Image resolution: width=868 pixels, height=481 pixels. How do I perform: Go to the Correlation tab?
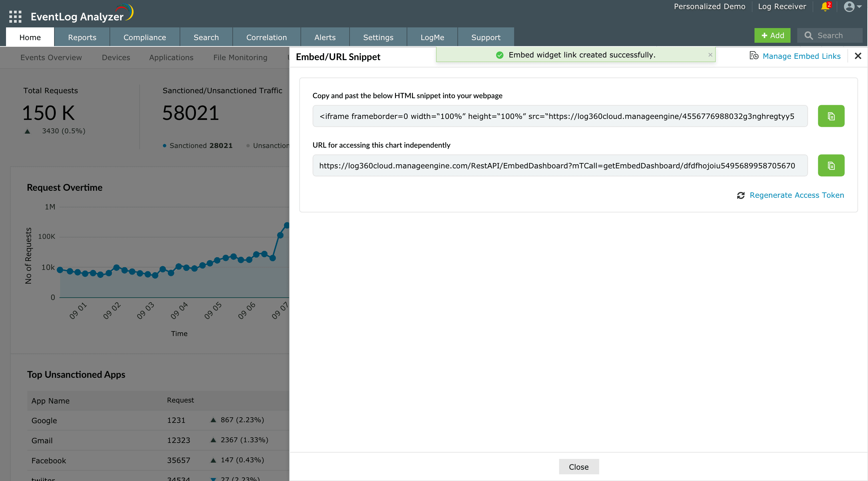[x=266, y=37]
